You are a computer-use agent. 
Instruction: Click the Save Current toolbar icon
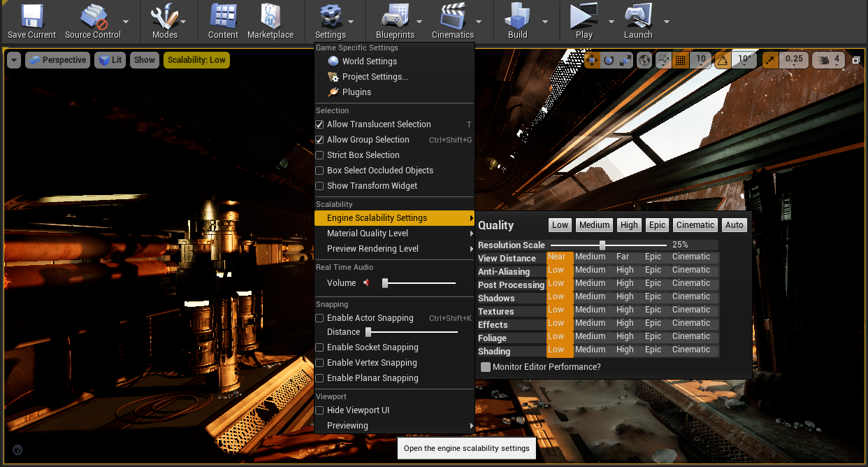point(31,17)
